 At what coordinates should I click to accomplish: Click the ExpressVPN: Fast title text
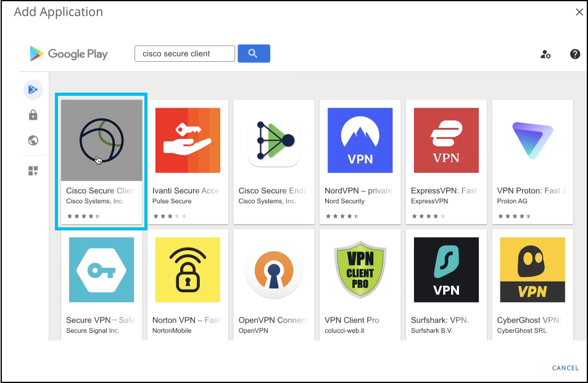point(444,191)
